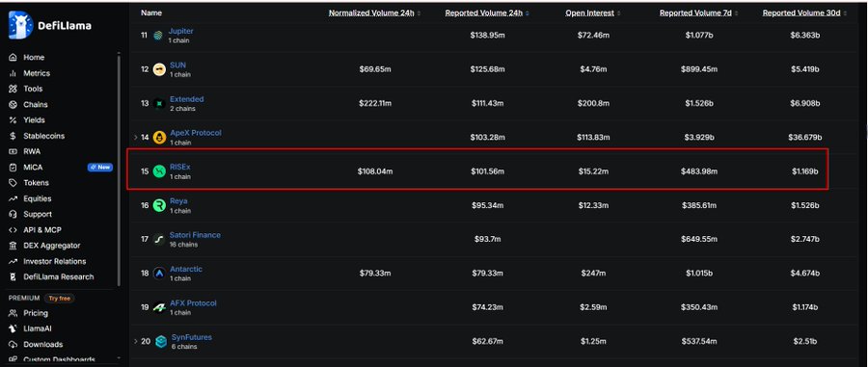Viewport: 868px width, 367px height.
Task: Open Home from the sidebar
Action: click(33, 58)
